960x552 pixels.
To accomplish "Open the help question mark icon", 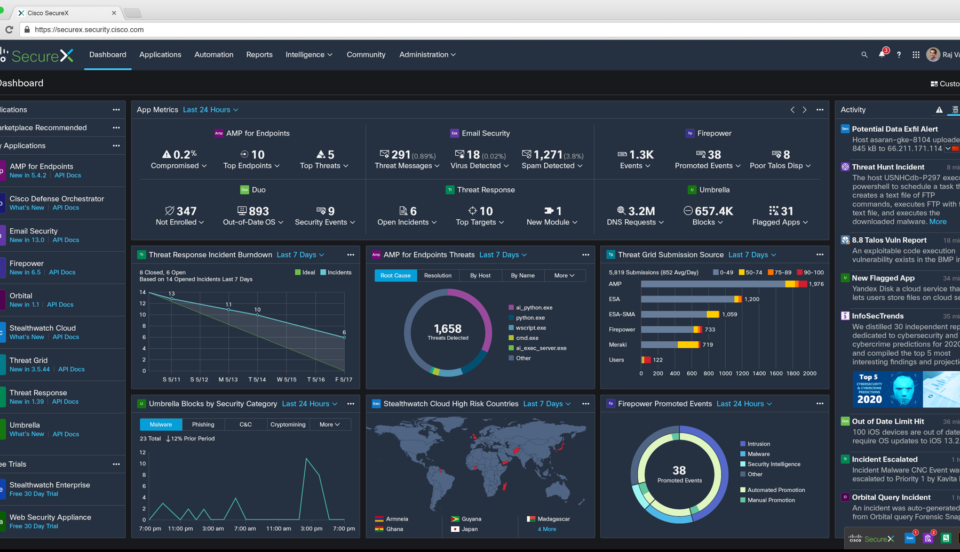I will click(x=899, y=54).
